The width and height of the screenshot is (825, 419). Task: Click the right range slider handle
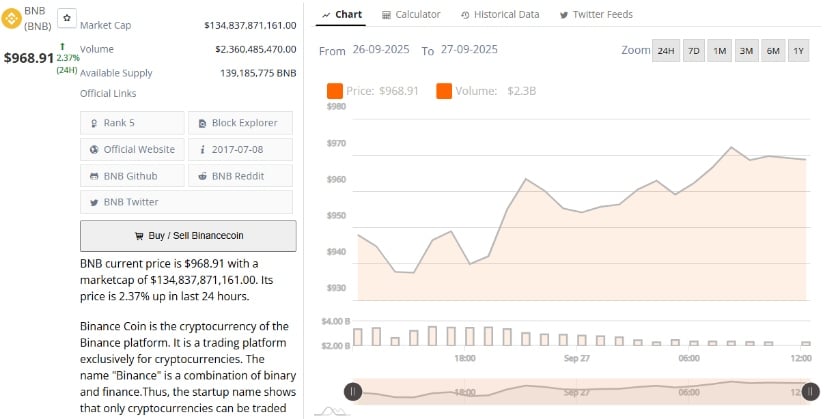click(x=810, y=391)
